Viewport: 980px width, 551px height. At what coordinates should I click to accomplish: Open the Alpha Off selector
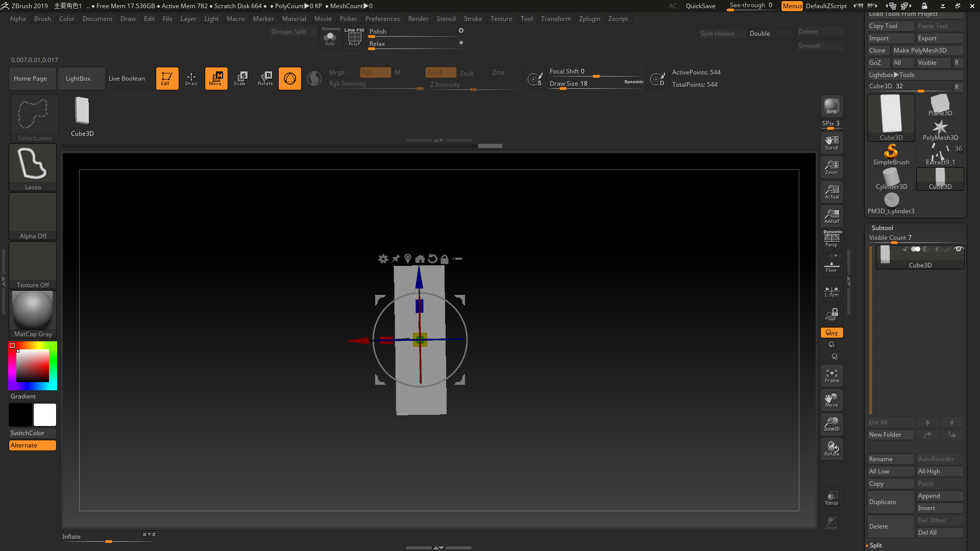33,216
